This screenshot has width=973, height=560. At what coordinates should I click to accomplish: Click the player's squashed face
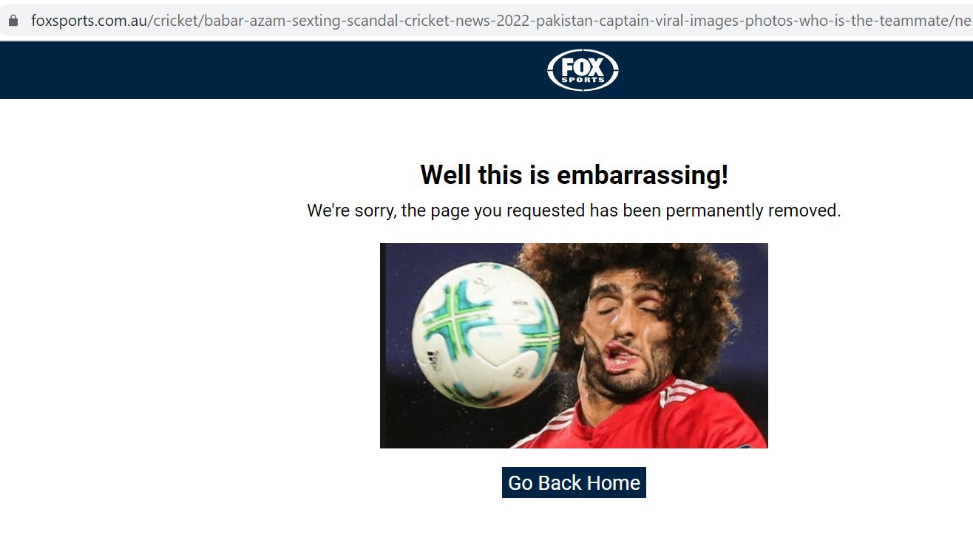coord(620,332)
